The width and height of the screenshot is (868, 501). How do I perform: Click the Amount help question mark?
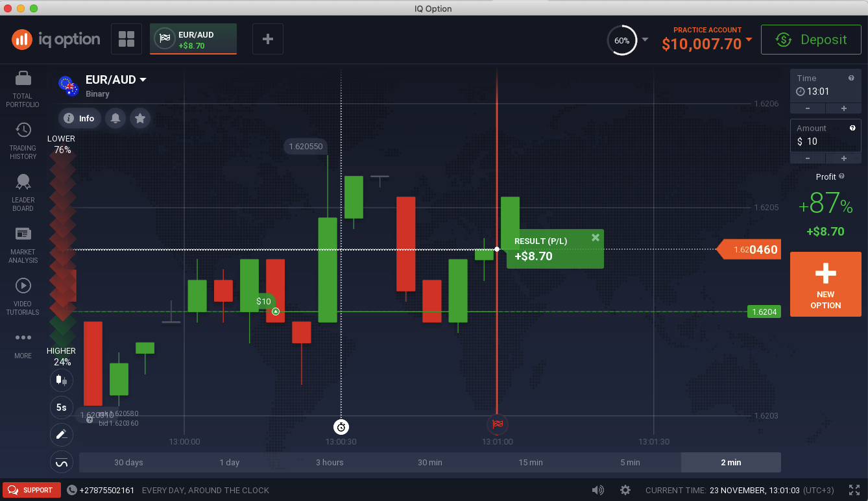click(852, 128)
